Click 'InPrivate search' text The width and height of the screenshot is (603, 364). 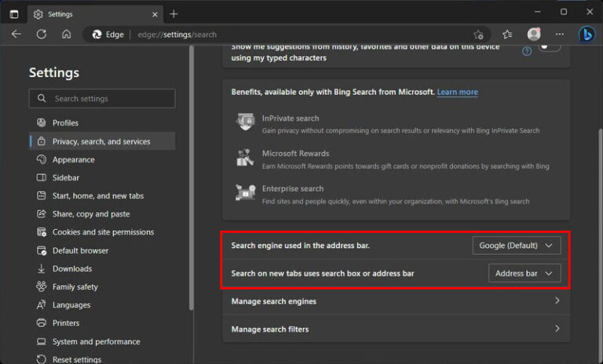[291, 118]
